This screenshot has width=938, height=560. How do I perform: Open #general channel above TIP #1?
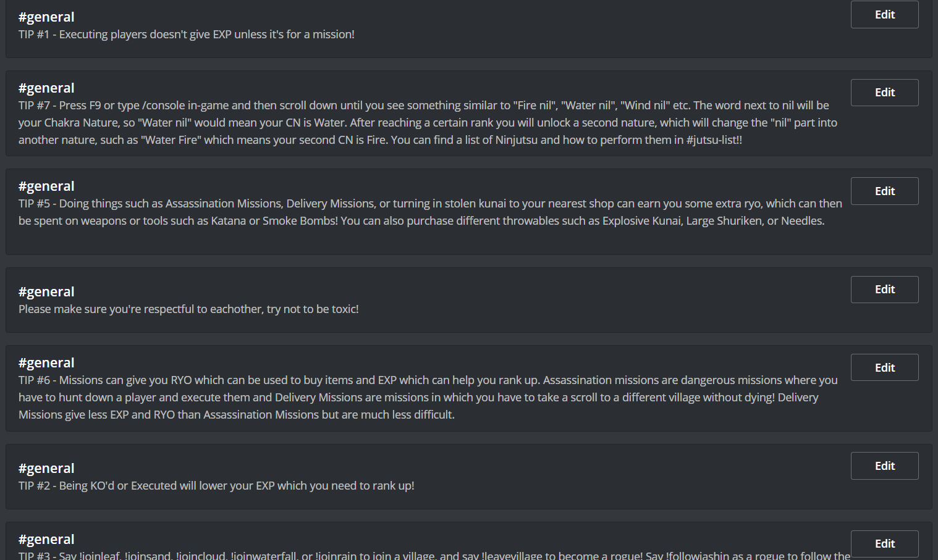46,17
